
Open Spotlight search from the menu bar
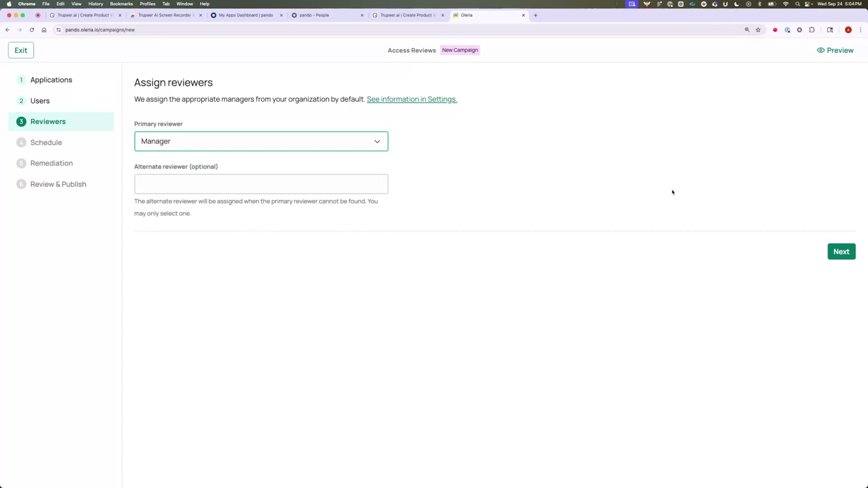pos(797,4)
